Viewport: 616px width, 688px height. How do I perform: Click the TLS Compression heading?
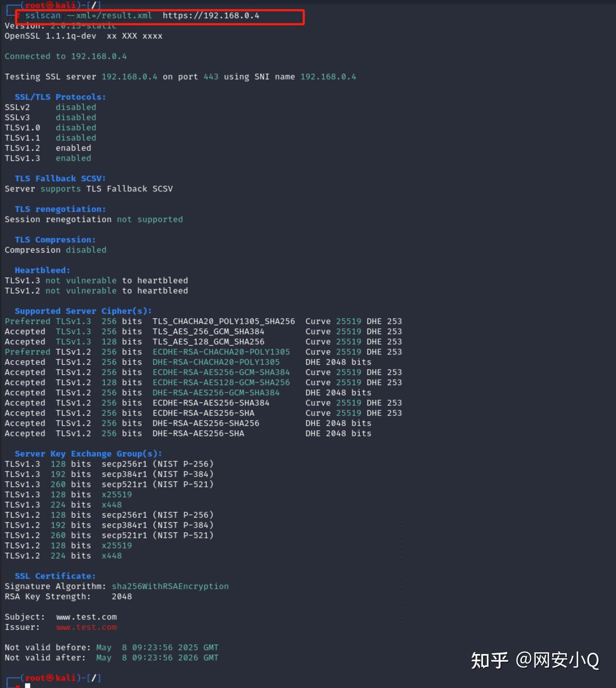tap(55, 240)
